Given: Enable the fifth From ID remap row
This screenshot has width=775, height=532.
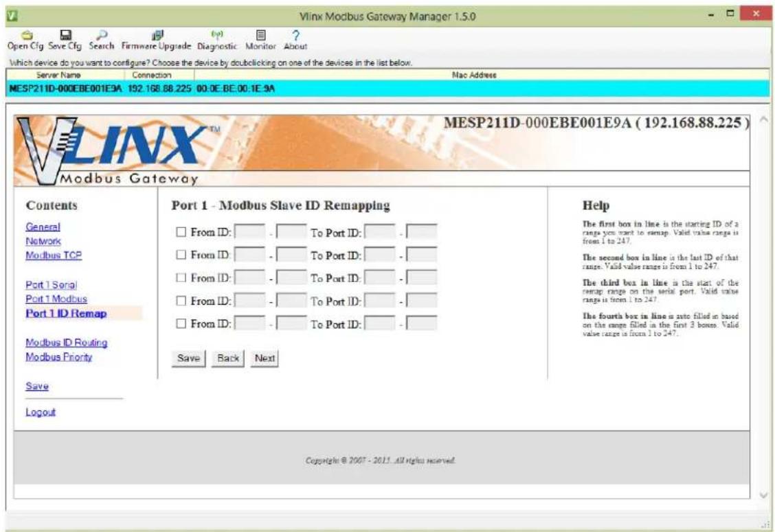Looking at the screenshot, I should pos(181,323).
